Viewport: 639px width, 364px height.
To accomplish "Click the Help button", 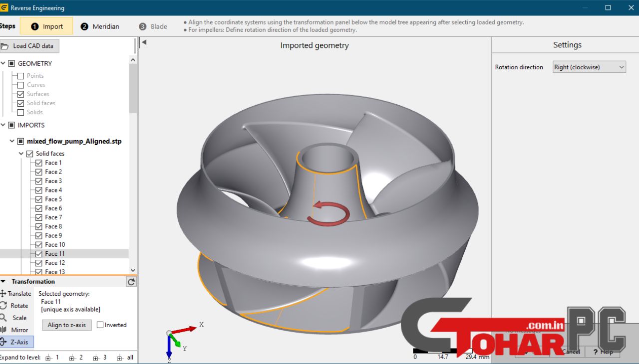I will coord(603,352).
